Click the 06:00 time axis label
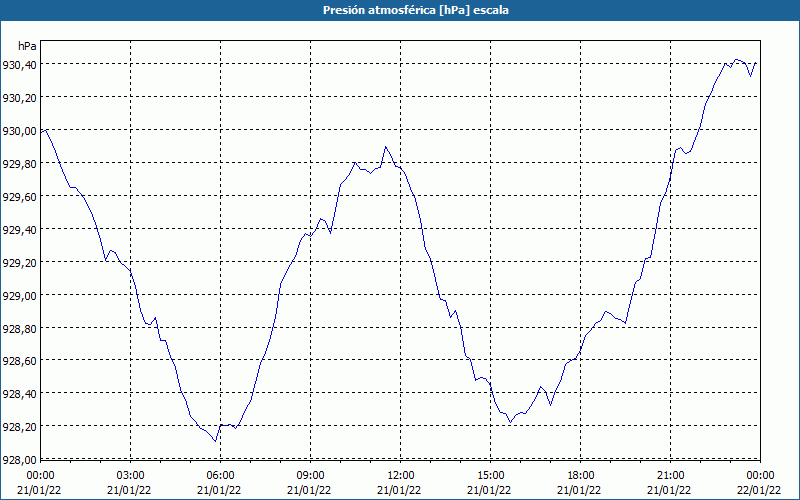 tap(220, 475)
